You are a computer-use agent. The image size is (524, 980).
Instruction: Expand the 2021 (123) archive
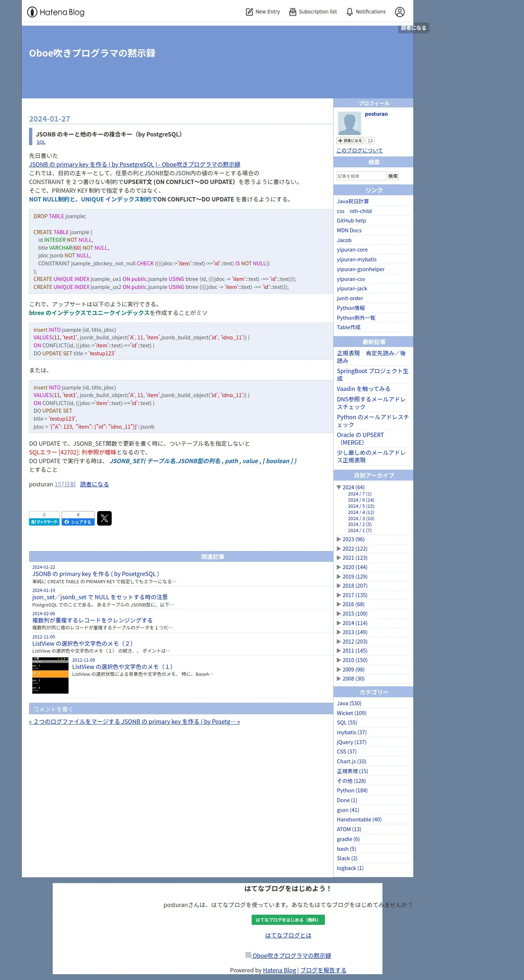339,558
